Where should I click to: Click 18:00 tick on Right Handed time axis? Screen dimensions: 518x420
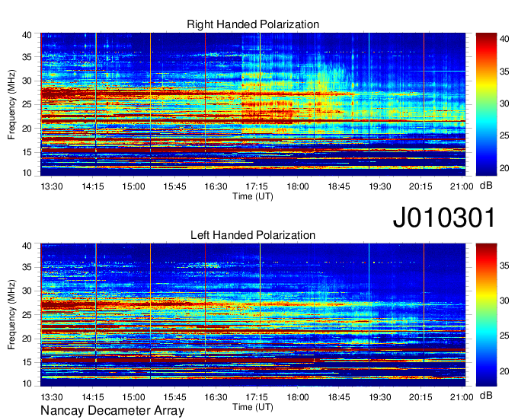298,186
